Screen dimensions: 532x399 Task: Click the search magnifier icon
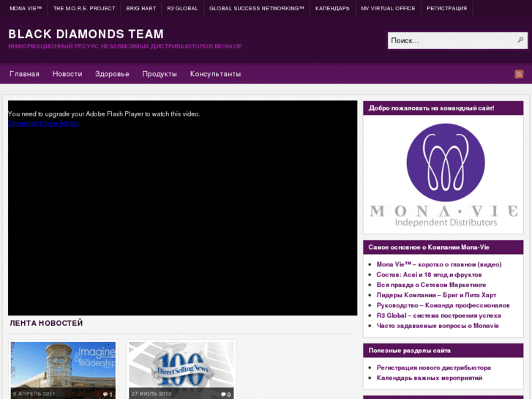click(520, 40)
